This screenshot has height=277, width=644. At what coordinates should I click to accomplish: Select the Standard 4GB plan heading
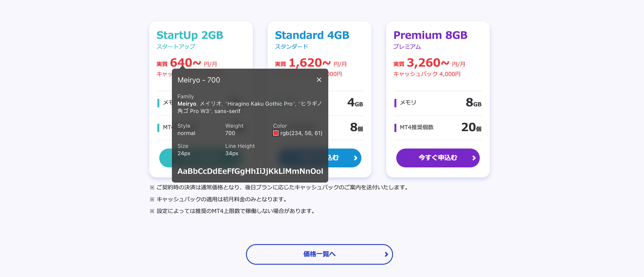click(x=312, y=35)
